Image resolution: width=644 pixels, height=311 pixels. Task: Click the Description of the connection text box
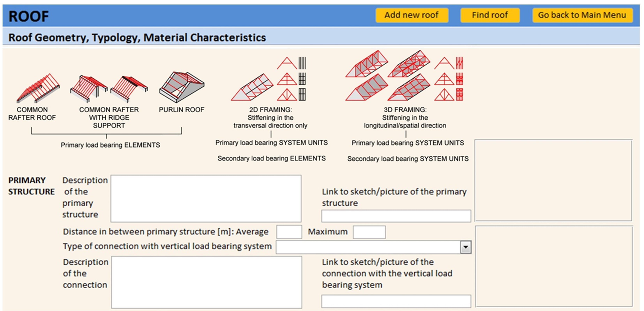pyautogui.click(x=207, y=282)
